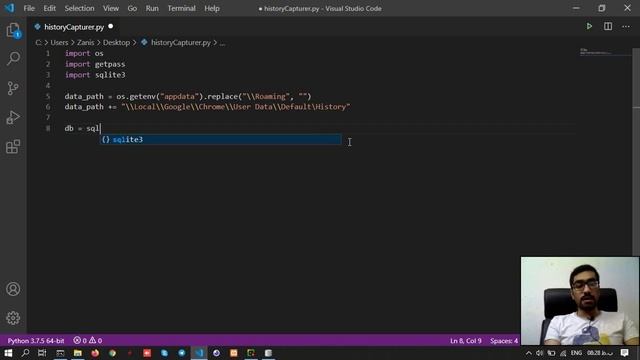Open the Run and Debug view

tap(13, 118)
